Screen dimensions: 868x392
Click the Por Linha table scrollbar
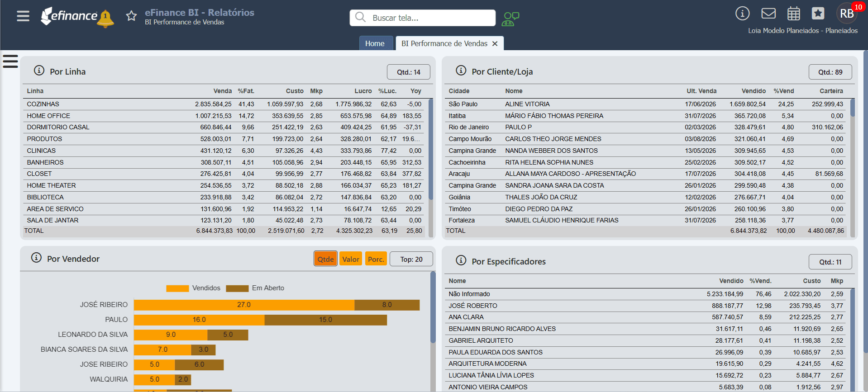[x=431, y=149]
